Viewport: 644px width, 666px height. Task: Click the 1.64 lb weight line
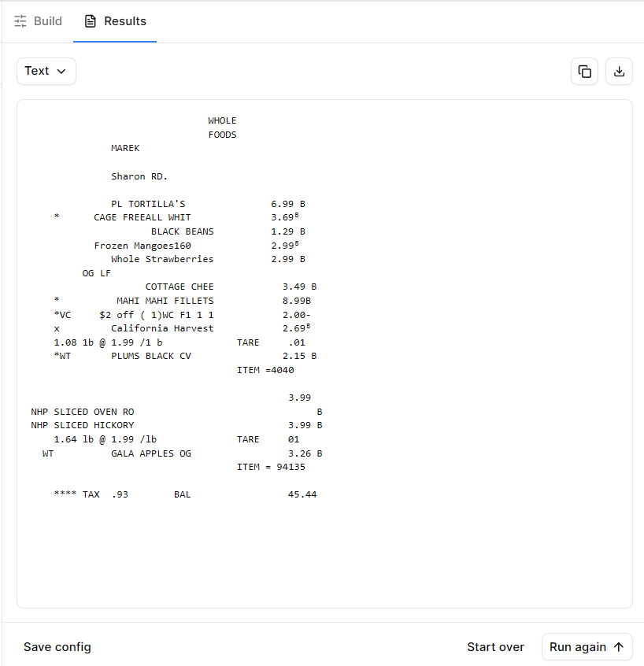coord(105,439)
